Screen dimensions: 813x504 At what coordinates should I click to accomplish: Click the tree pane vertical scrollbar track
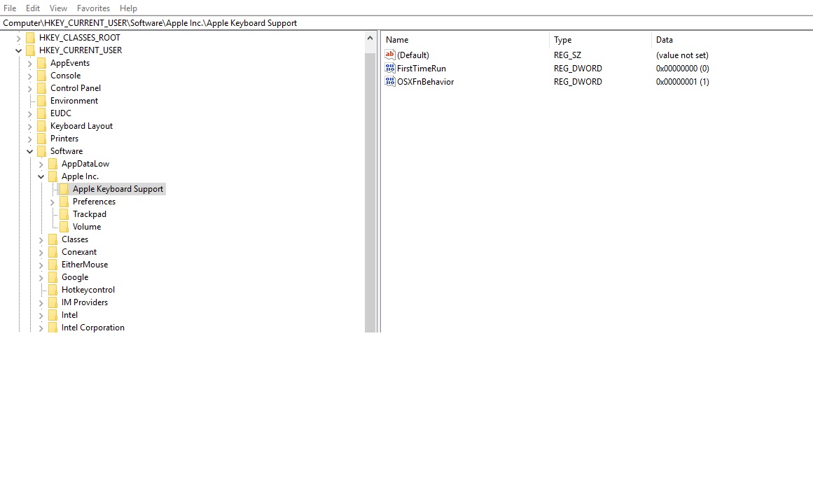pyautogui.click(x=370, y=192)
